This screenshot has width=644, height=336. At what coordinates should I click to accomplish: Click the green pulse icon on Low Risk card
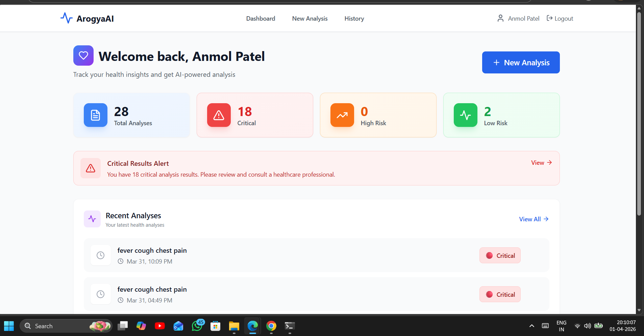[x=466, y=115]
